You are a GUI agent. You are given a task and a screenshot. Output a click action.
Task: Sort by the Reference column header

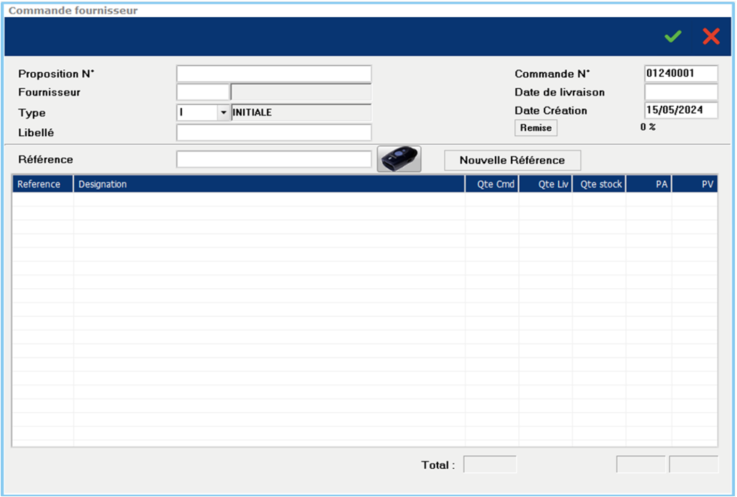[42, 184]
